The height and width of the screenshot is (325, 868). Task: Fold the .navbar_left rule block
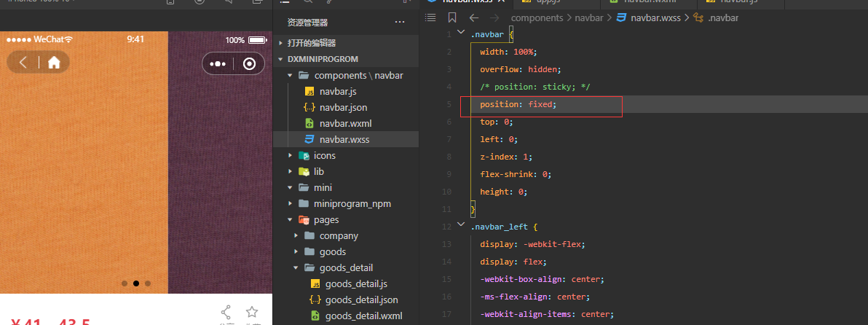(461, 224)
